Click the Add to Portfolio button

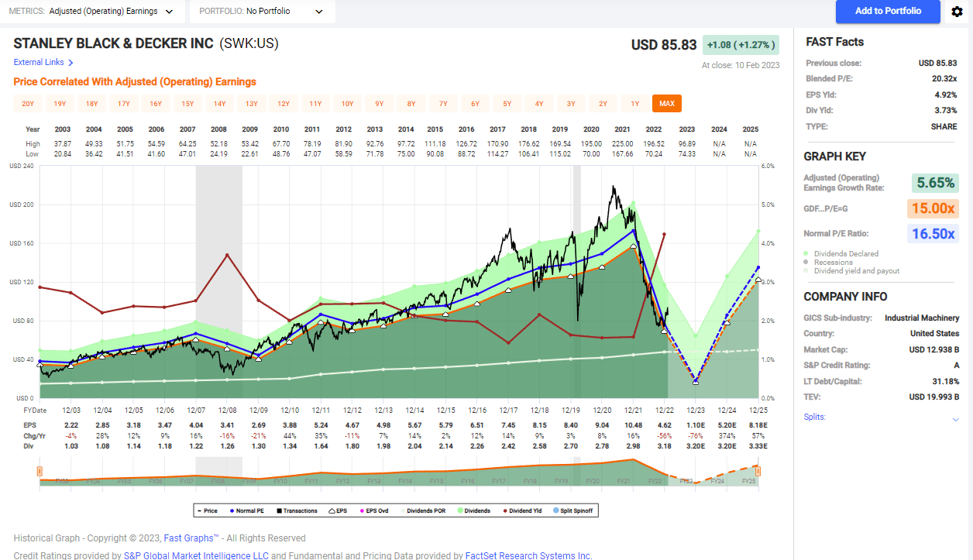(x=888, y=12)
